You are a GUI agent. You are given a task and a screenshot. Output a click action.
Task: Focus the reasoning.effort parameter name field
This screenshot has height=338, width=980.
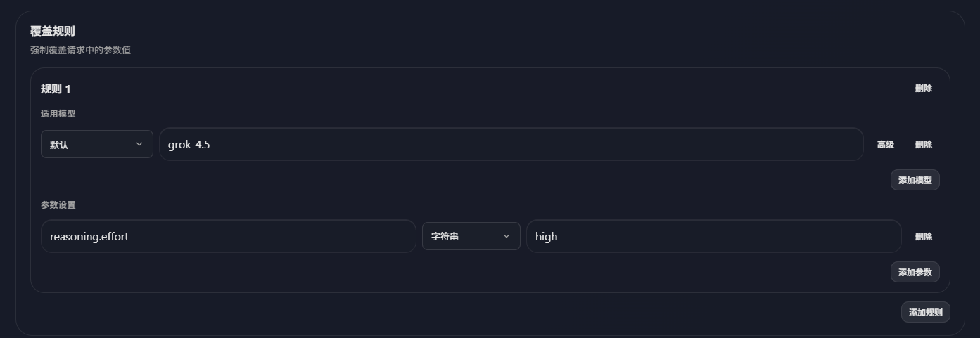(x=229, y=236)
